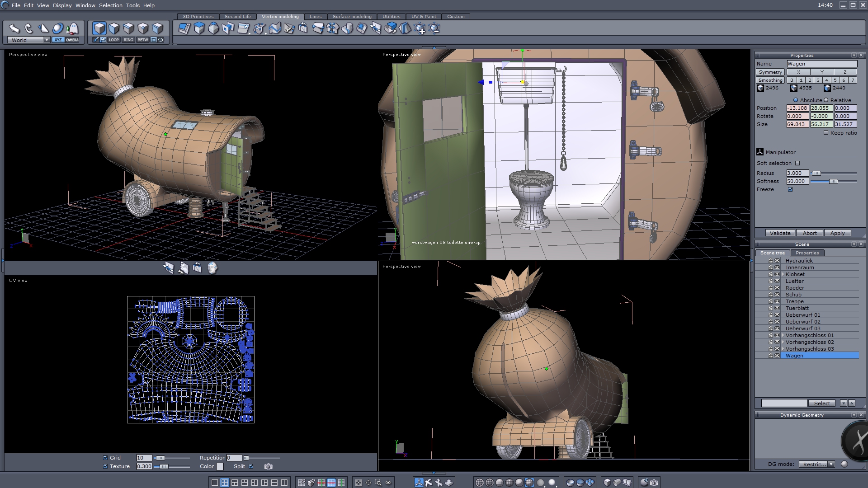The width and height of the screenshot is (868, 488).
Task: Select the Rotate tool icon
Action: point(28,28)
